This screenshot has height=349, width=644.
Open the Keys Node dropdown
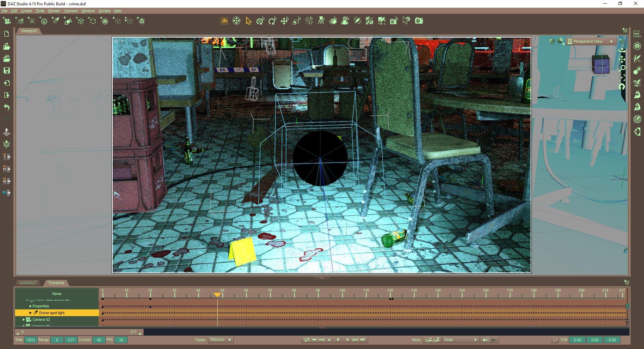coord(460,340)
